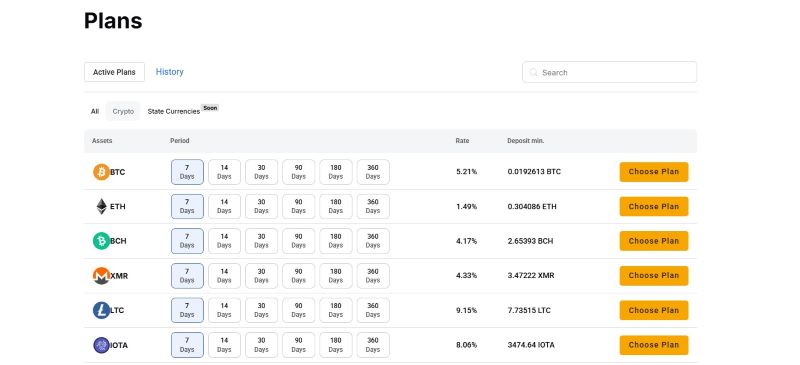Click the 7.73515 LTC deposit minimum
Screen dimensions: 800x365
point(529,310)
